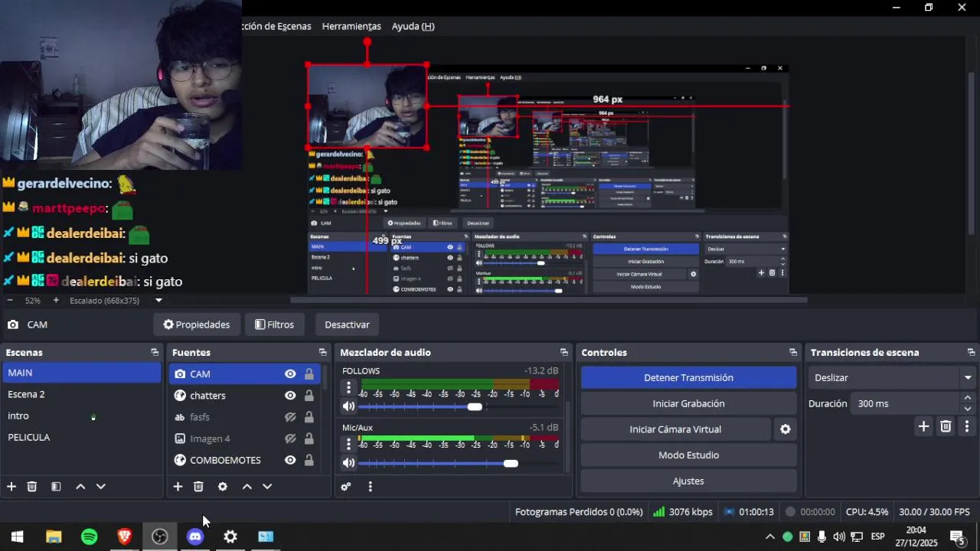Zoom in preview with plus icon
Image resolution: width=980 pixels, height=551 pixels.
(x=56, y=301)
